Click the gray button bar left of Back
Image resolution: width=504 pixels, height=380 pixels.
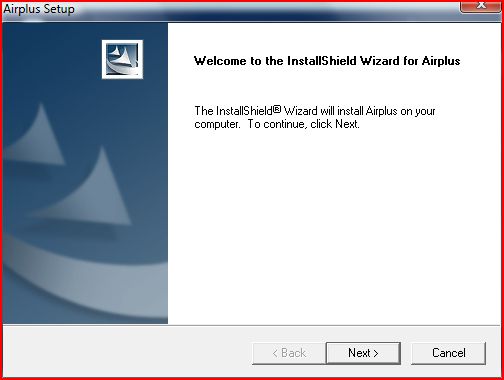(x=127, y=353)
